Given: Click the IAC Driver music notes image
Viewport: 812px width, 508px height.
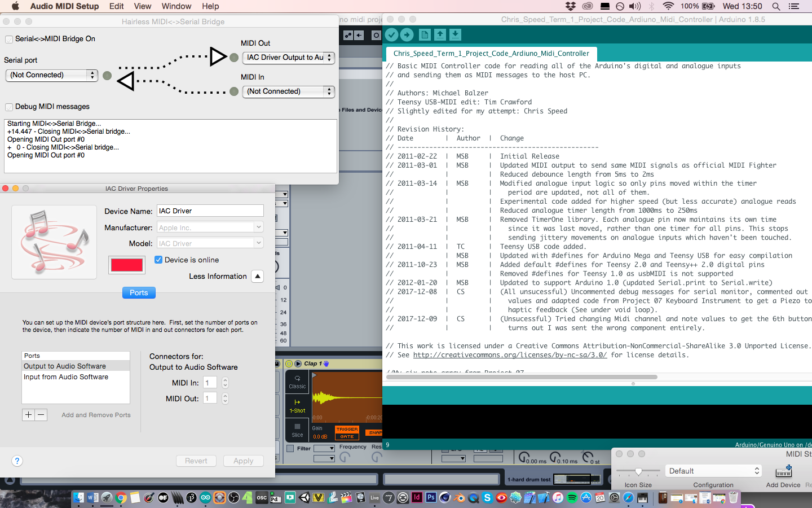Looking at the screenshot, I should [54, 242].
